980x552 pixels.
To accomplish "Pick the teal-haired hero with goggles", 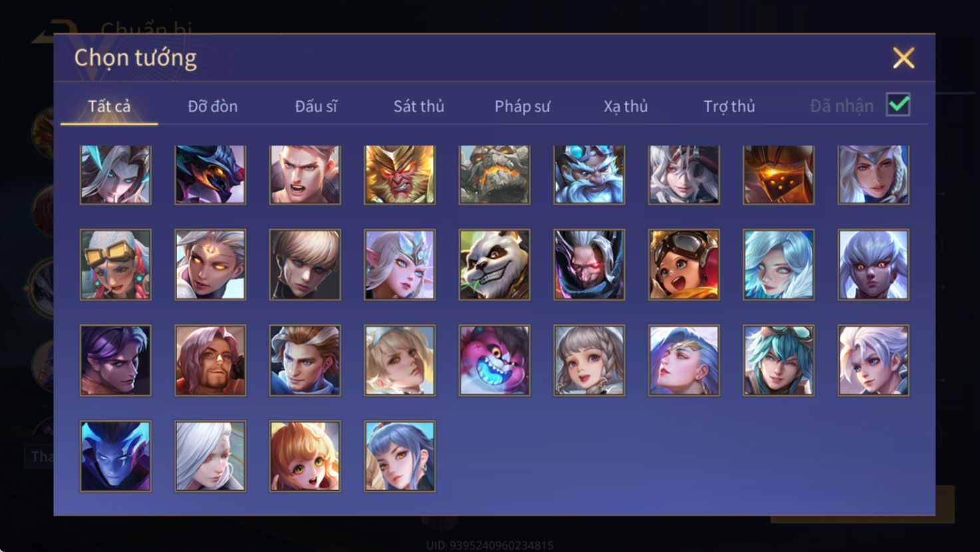I will tap(778, 360).
